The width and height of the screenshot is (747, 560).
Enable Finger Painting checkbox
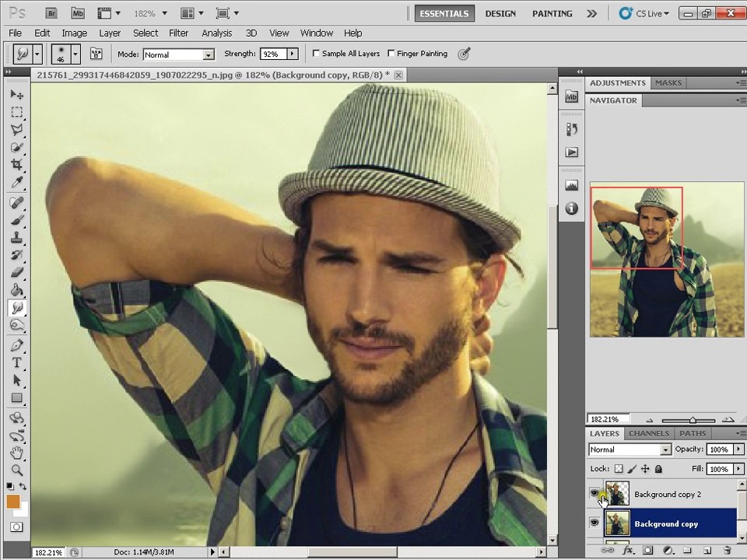coord(391,54)
